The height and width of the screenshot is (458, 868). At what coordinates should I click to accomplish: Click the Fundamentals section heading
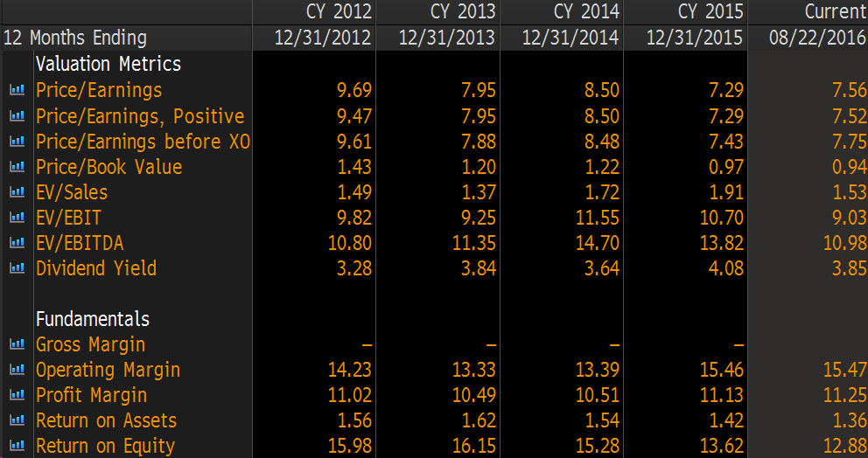click(92, 319)
